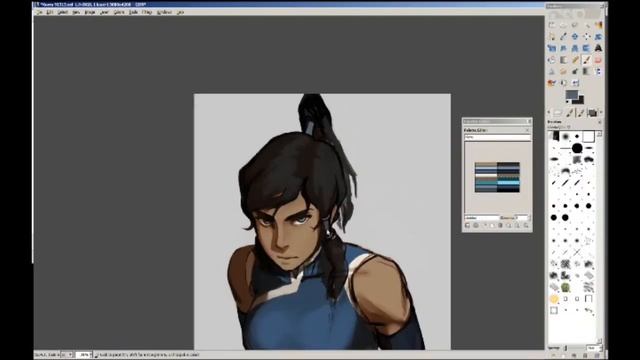The height and width of the screenshot is (360, 640).
Task: Select the Free Select lasso tool
Action: tap(575, 25)
